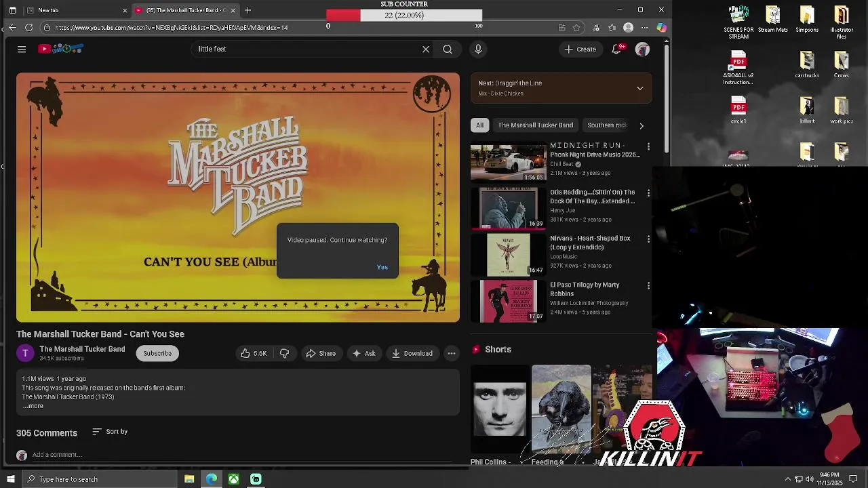
Task: Open the comments Sort by dropdown
Action: (x=110, y=432)
